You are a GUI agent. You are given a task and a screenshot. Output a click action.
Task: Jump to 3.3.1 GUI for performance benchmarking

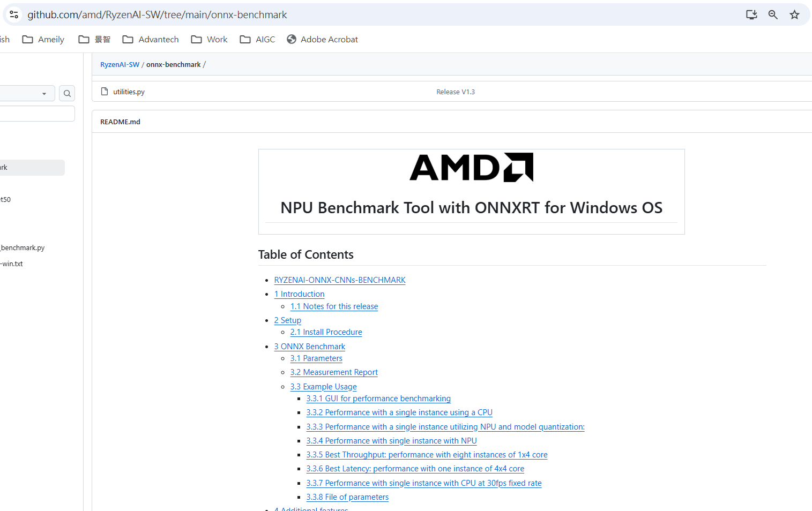pos(378,399)
